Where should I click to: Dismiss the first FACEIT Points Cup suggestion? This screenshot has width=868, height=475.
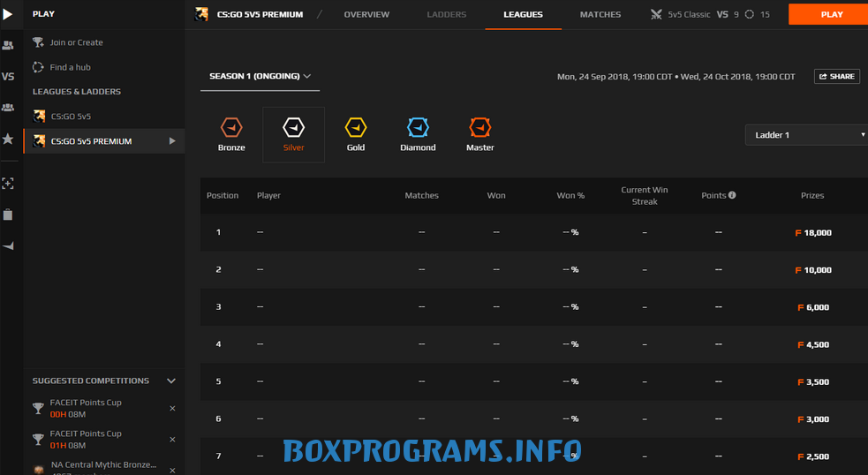click(172, 408)
